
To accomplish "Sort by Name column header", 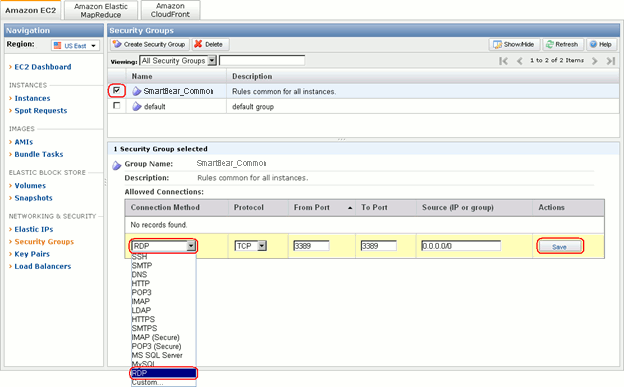I will click(177, 76).
